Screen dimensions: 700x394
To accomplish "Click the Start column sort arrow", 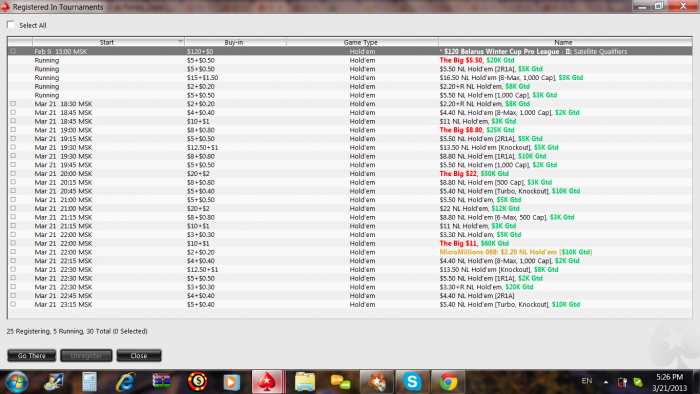I will [x=180, y=42].
